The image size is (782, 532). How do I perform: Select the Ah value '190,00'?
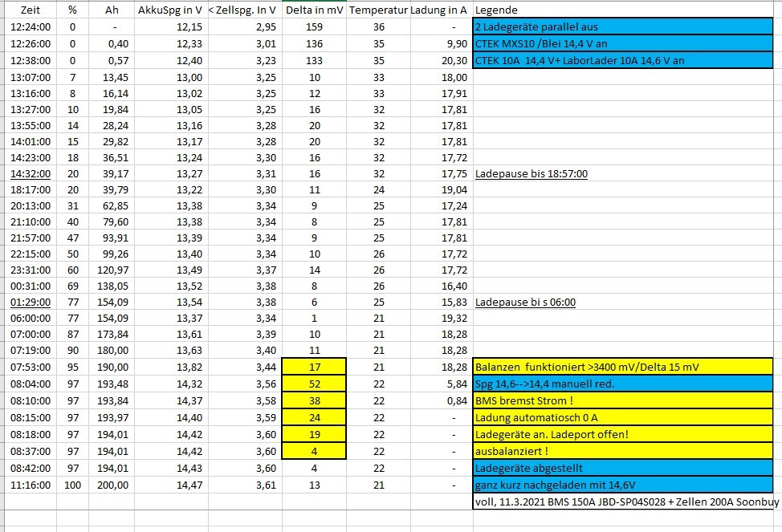pyautogui.click(x=112, y=367)
